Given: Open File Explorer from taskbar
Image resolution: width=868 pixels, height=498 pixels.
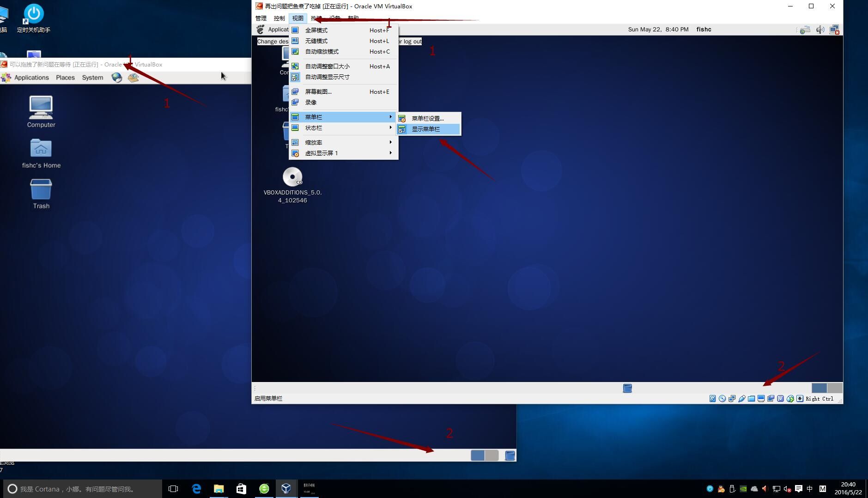Looking at the screenshot, I should 219,489.
